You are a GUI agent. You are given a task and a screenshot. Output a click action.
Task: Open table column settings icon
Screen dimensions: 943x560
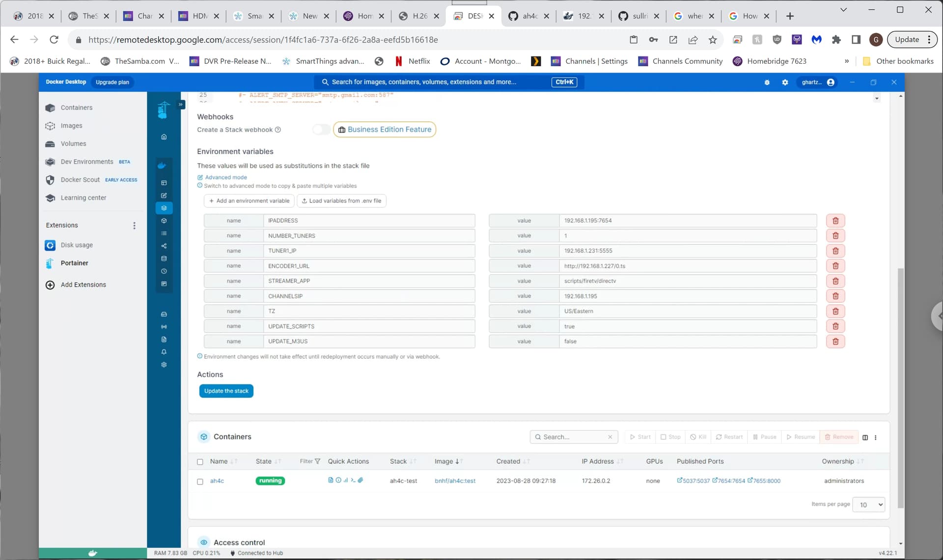[x=865, y=437]
